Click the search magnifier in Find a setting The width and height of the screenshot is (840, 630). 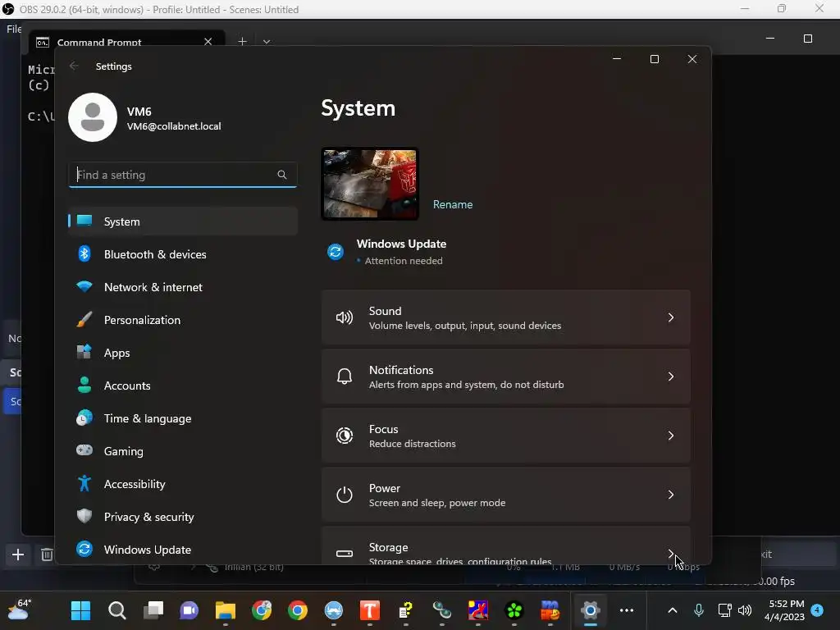pyautogui.click(x=282, y=175)
